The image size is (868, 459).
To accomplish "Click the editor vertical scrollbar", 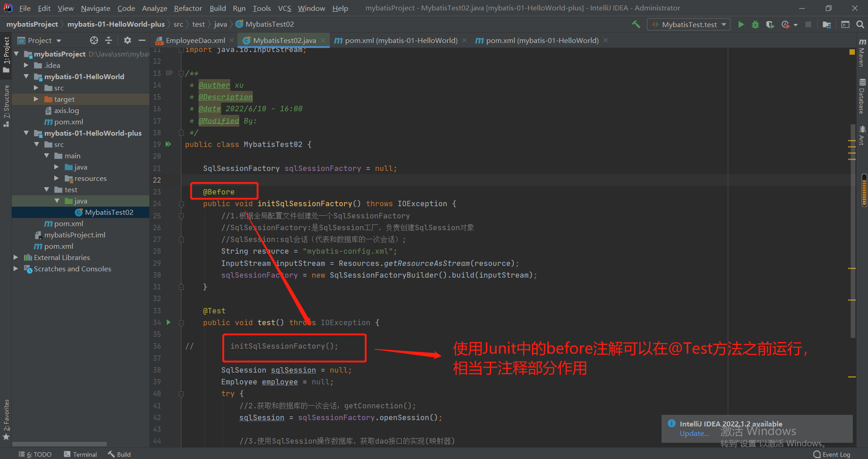I will 853,231.
